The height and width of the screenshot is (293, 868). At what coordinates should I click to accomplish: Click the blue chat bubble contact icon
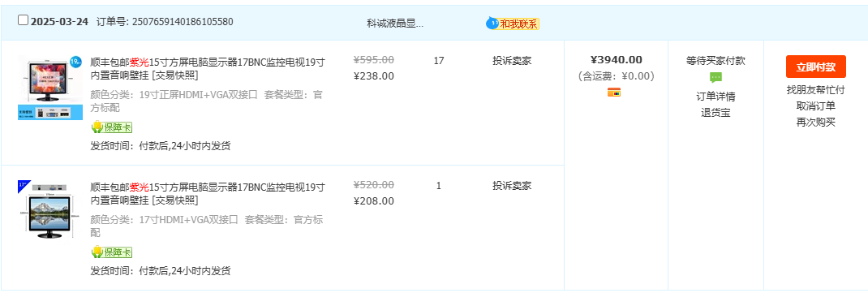[x=492, y=24]
